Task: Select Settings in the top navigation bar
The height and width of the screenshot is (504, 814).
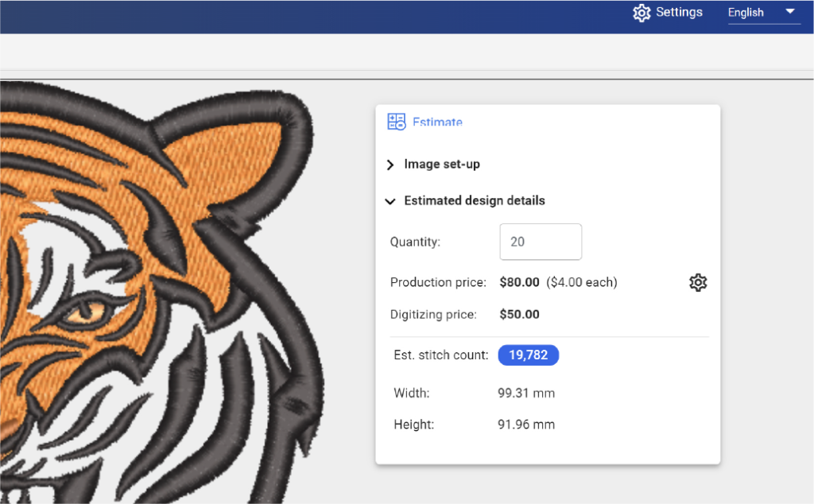Action: [680, 13]
